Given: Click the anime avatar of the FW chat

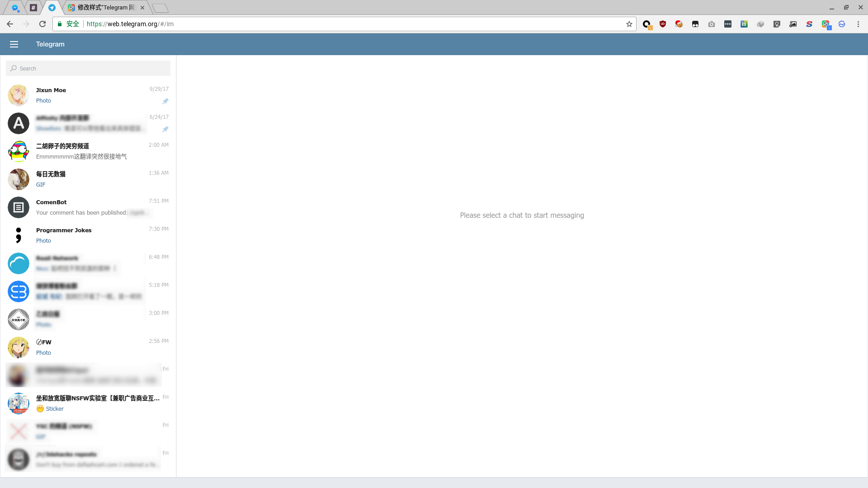Looking at the screenshot, I should click(x=19, y=347).
